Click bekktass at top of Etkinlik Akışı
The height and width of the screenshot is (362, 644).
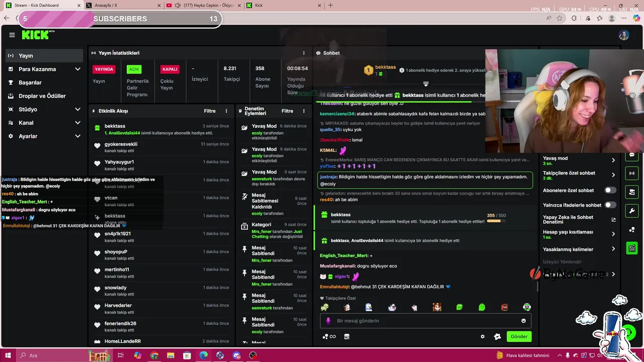(x=115, y=126)
